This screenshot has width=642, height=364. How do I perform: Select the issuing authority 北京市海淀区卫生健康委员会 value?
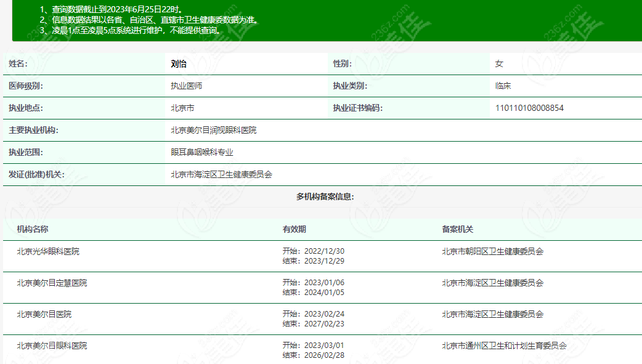tap(222, 174)
